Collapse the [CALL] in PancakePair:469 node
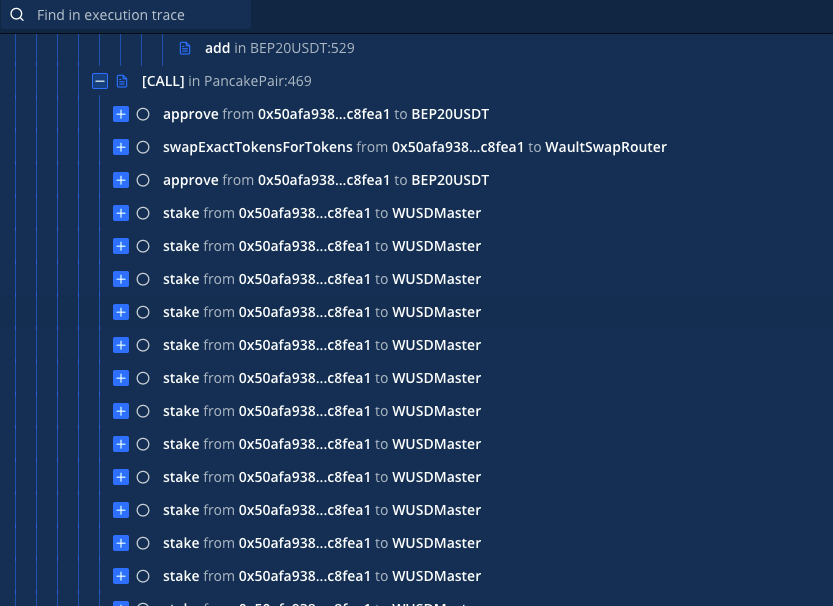This screenshot has width=833, height=606. [x=100, y=81]
